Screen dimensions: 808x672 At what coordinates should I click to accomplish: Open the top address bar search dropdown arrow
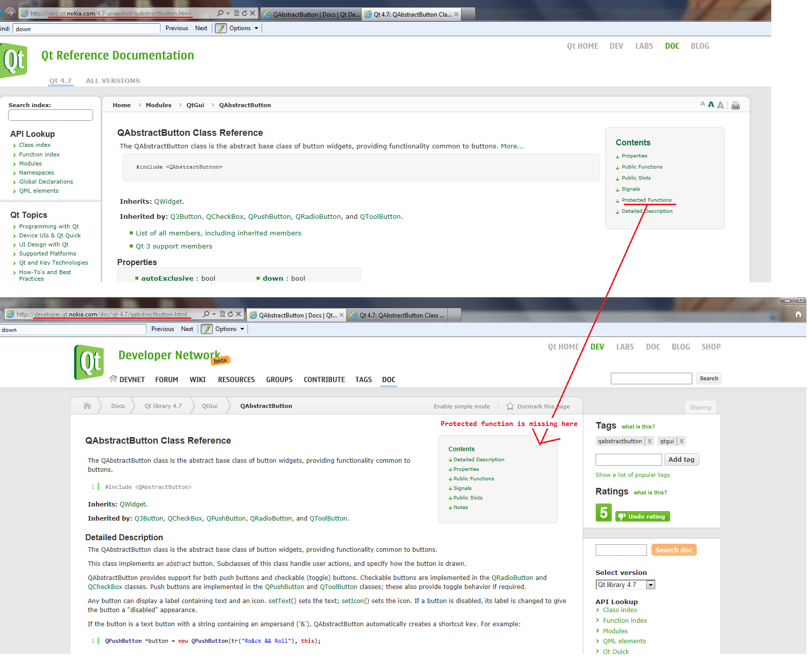(228, 14)
